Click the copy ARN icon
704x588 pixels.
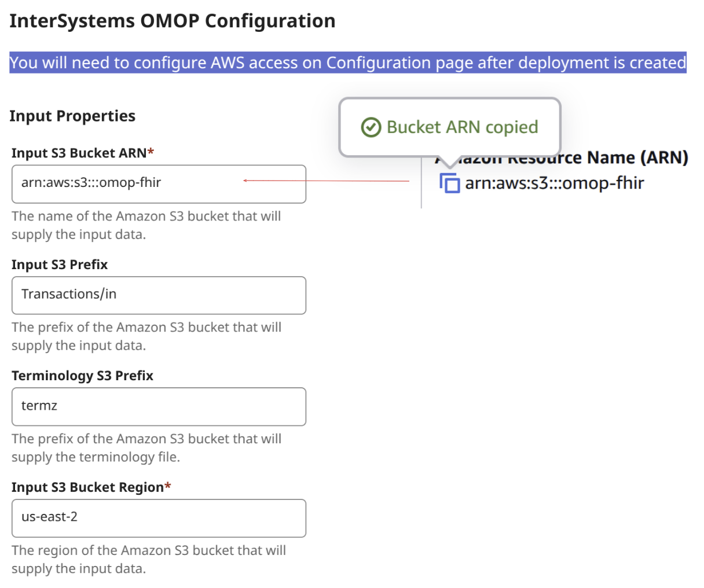click(x=450, y=183)
